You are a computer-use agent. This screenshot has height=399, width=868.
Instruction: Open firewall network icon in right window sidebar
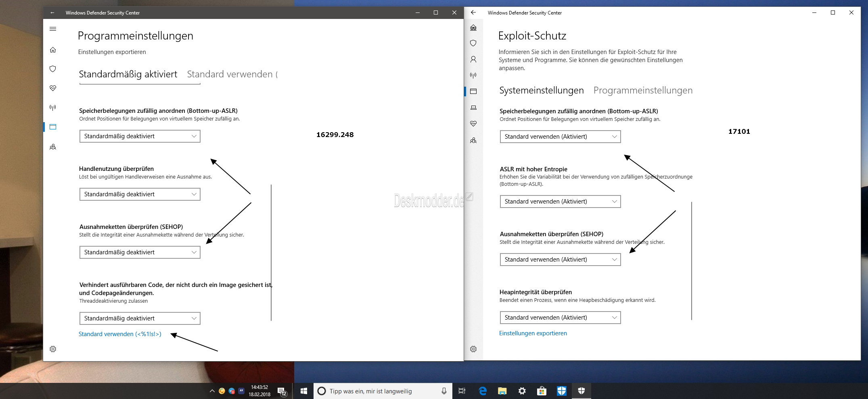tap(473, 75)
